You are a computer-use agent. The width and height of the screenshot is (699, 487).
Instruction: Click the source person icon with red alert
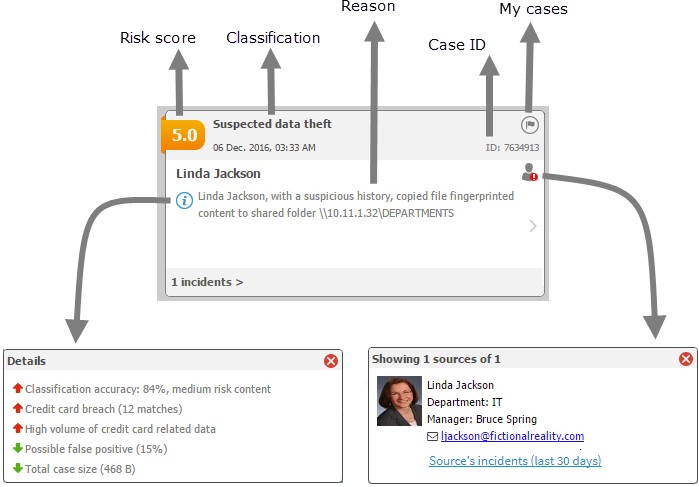click(x=529, y=173)
